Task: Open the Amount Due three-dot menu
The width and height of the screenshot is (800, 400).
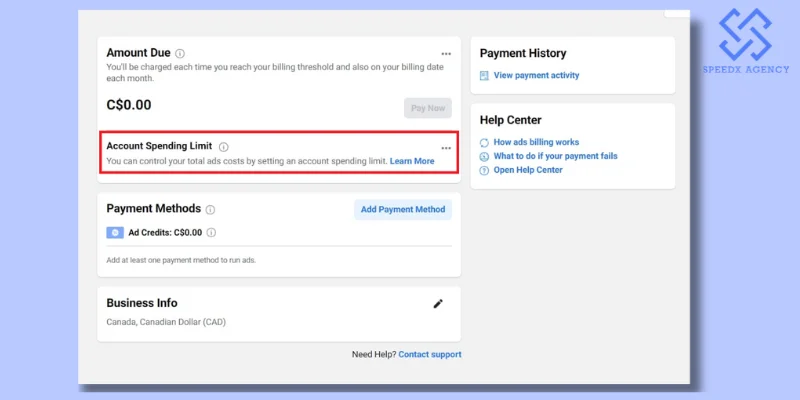Action: 446,54
